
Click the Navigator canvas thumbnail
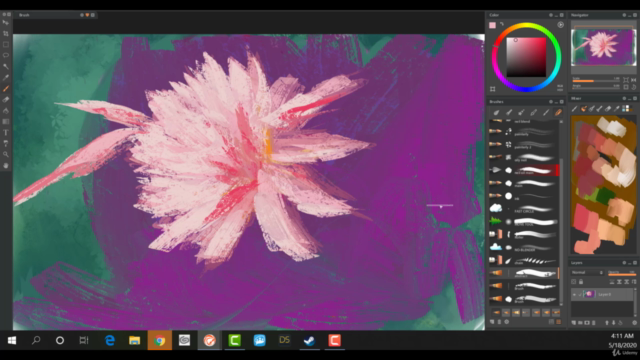pos(603,47)
